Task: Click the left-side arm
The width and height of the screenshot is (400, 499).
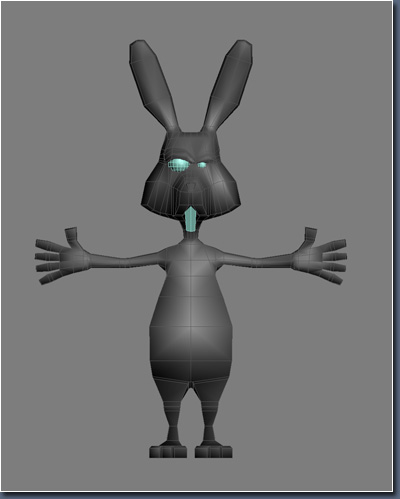Action: point(128,259)
